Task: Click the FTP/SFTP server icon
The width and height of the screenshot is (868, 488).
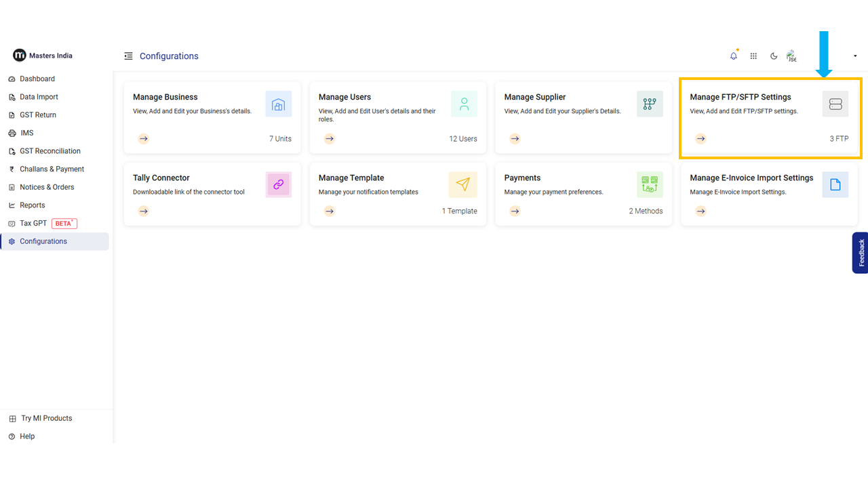Action: click(835, 104)
